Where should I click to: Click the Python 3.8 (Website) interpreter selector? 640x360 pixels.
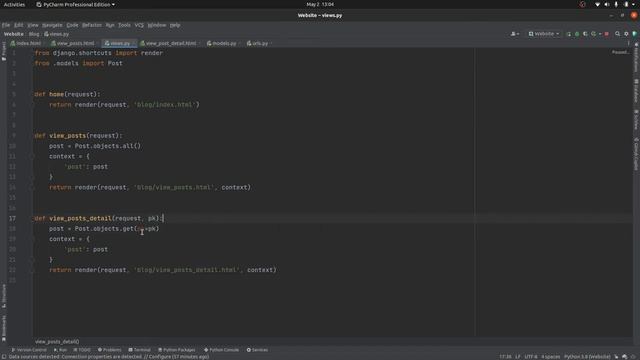pos(587,357)
